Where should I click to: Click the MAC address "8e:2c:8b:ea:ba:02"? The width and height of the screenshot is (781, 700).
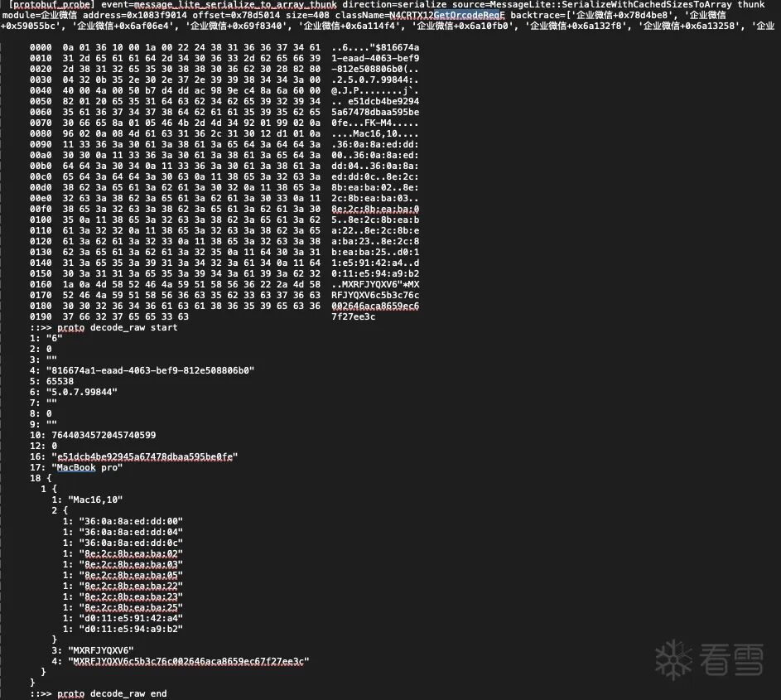[131, 553]
